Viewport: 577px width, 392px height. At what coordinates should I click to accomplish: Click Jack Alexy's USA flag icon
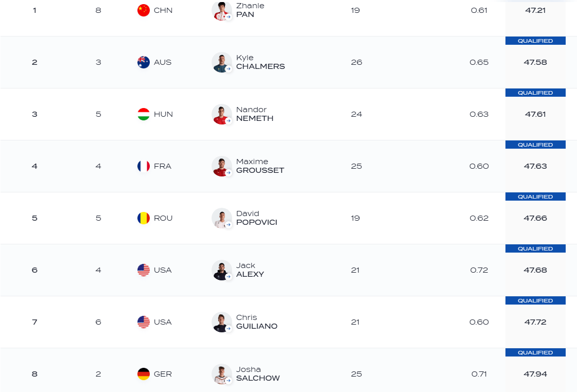tap(144, 270)
